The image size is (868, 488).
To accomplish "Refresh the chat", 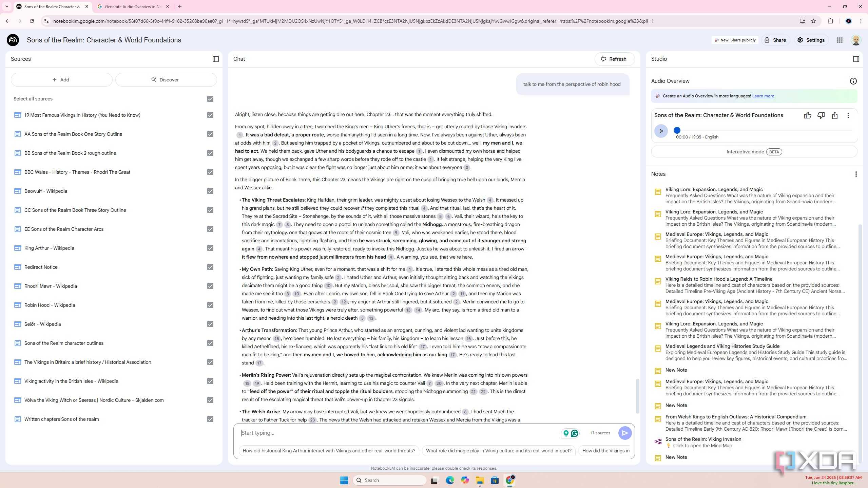I will [614, 59].
